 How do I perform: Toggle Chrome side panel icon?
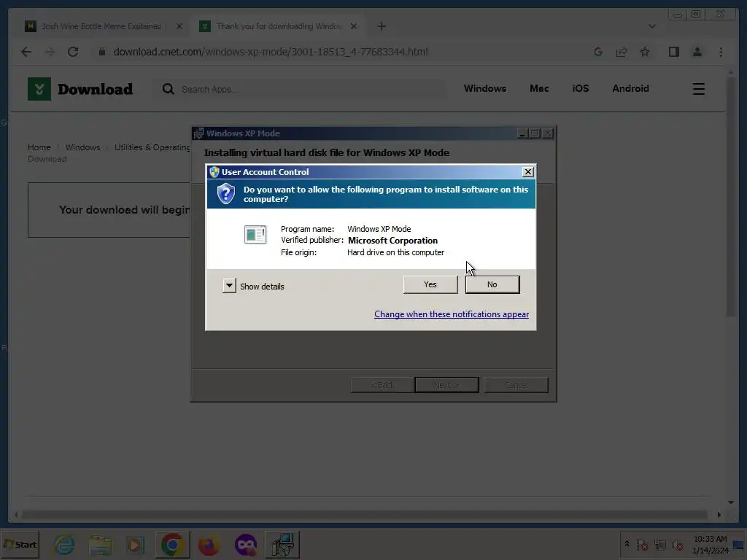[673, 52]
